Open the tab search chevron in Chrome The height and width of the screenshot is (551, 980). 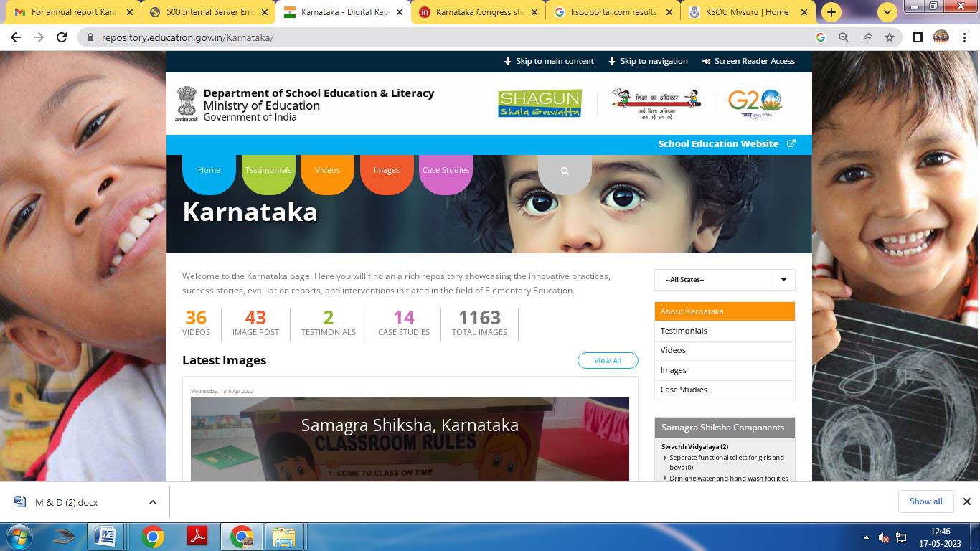pyautogui.click(x=887, y=12)
